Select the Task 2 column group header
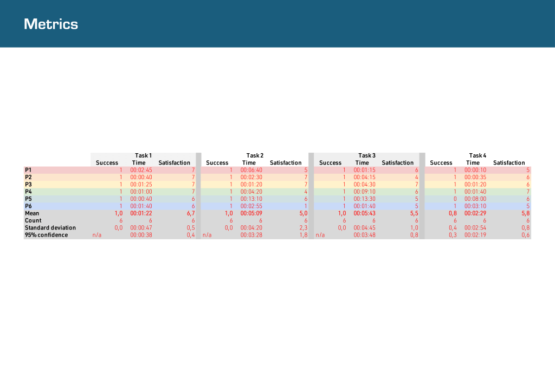This screenshot has width=555, height=392. click(255, 155)
